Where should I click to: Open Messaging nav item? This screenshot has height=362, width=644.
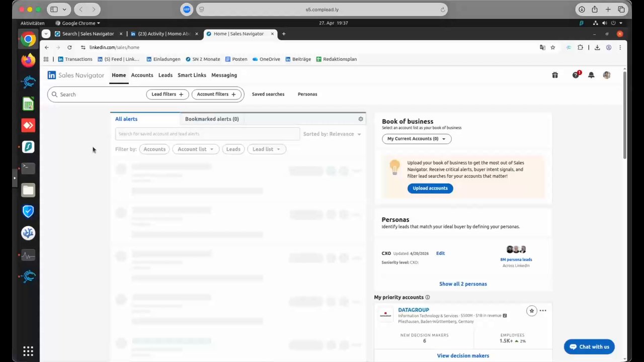click(224, 75)
